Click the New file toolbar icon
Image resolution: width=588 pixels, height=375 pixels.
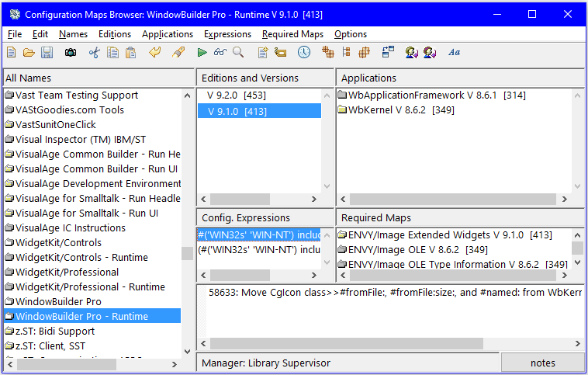click(11, 53)
